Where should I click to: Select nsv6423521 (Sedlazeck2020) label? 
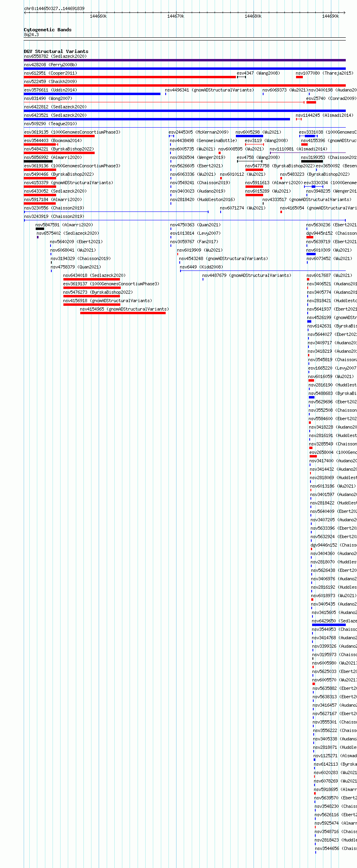coord(55,115)
